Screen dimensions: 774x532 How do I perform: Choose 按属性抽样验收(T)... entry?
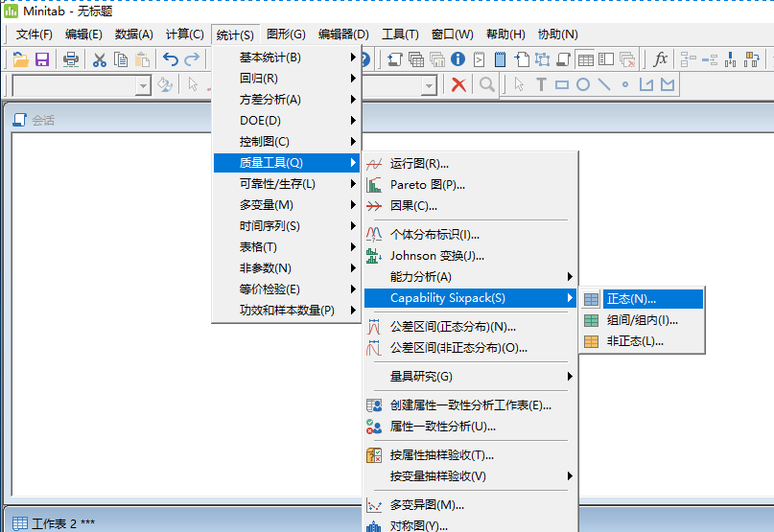470,455
